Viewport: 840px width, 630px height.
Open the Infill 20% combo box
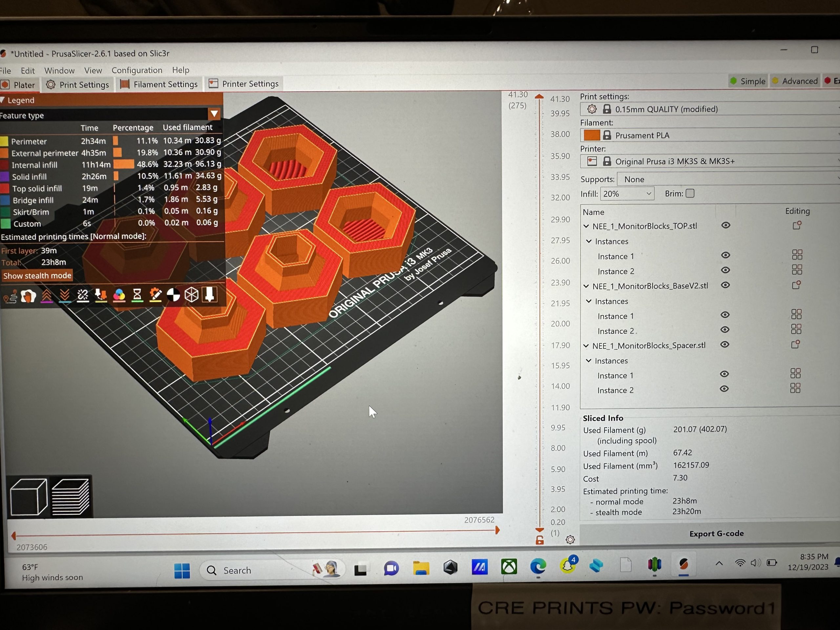pos(627,194)
